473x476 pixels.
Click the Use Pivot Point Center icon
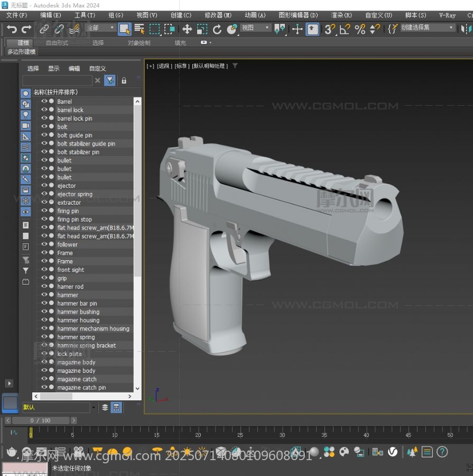point(280,29)
